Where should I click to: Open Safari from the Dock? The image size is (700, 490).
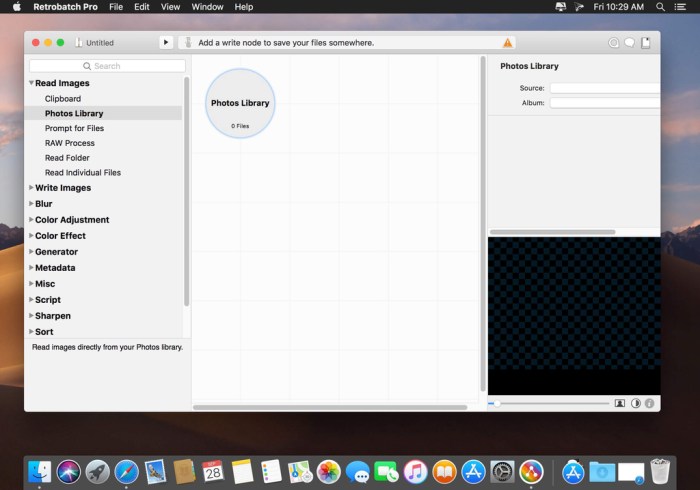click(x=126, y=471)
